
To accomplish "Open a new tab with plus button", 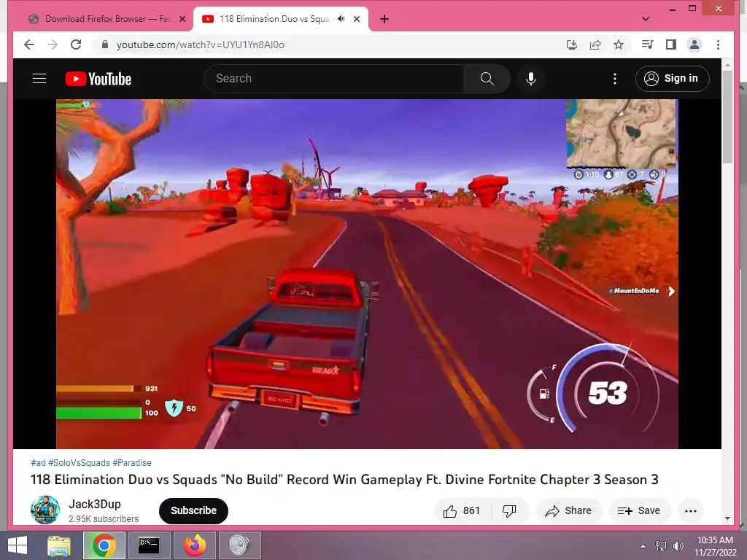I will [x=384, y=19].
